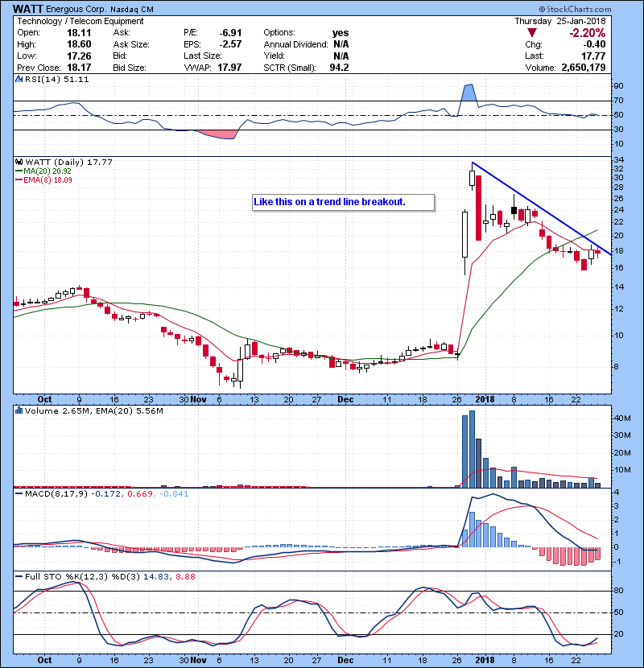Click the SCTR (Small) value 94.2
This screenshot has width=644, height=668.
tap(339, 68)
